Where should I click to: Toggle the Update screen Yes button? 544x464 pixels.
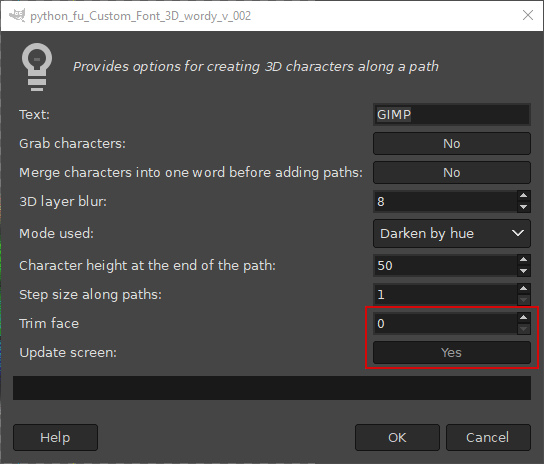[452, 353]
